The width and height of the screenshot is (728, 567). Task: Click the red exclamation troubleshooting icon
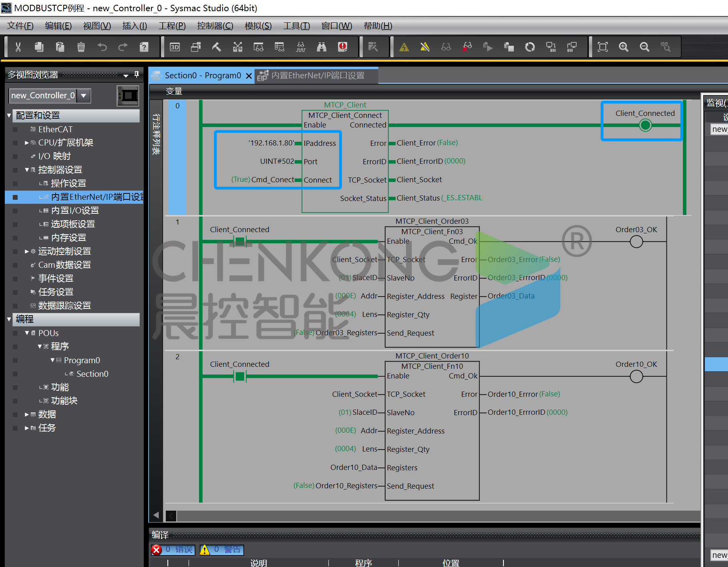(343, 47)
